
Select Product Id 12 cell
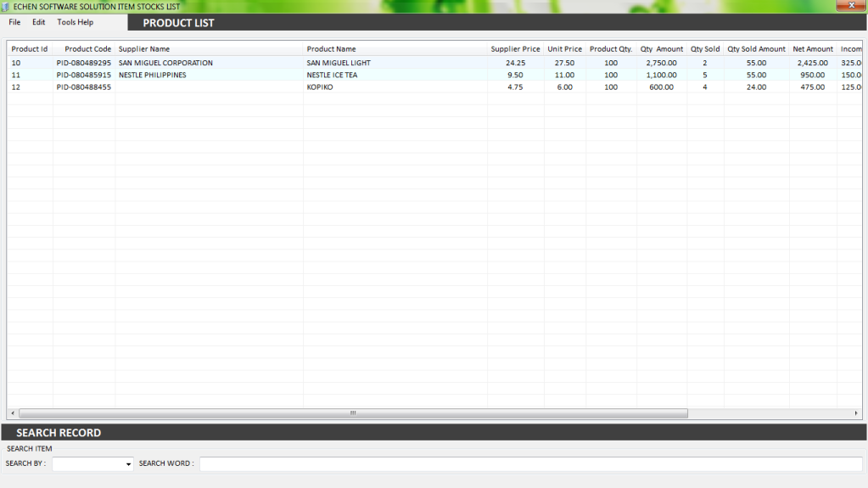pos(16,87)
